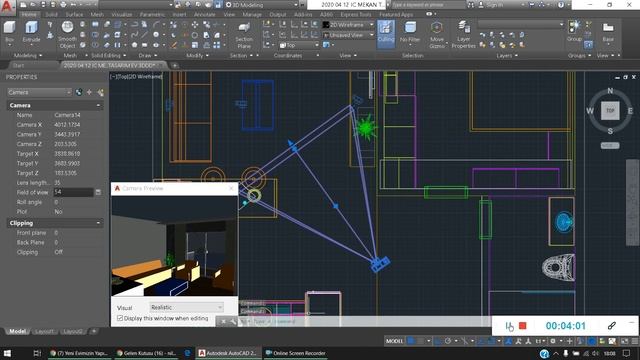Screen dimensions: 640x360
Task: Expand the Modify panel flyout
Action: (x=198, y=56)
